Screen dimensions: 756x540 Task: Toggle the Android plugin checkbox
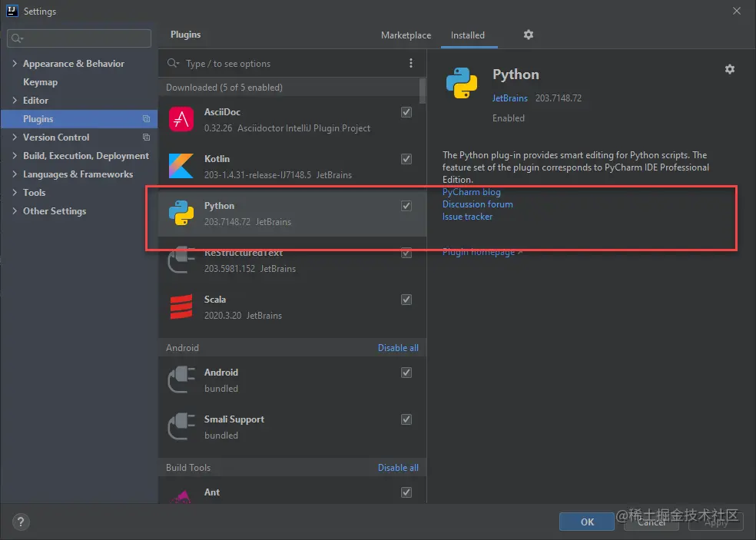click(x=406, y=373)
